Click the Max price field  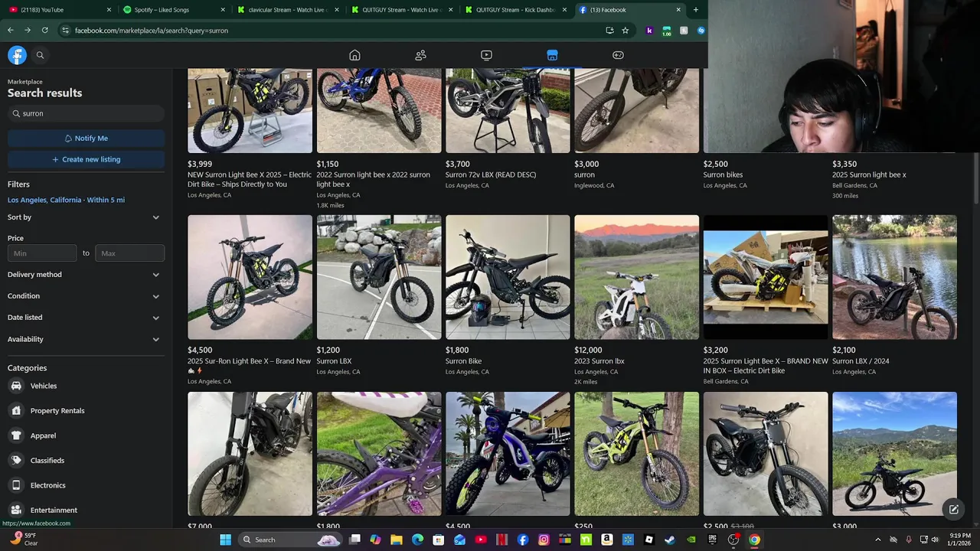pos(129,253)
